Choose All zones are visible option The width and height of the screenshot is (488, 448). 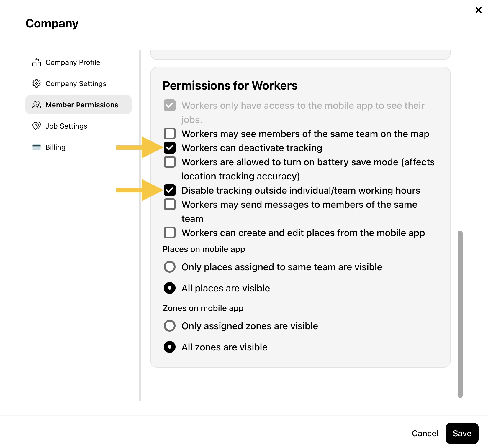click(170, 347)
